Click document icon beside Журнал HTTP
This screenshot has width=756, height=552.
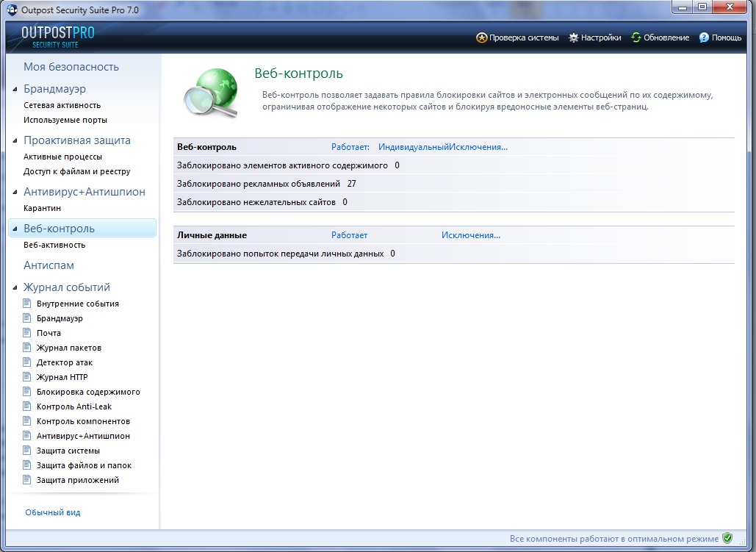click(27, 377)
